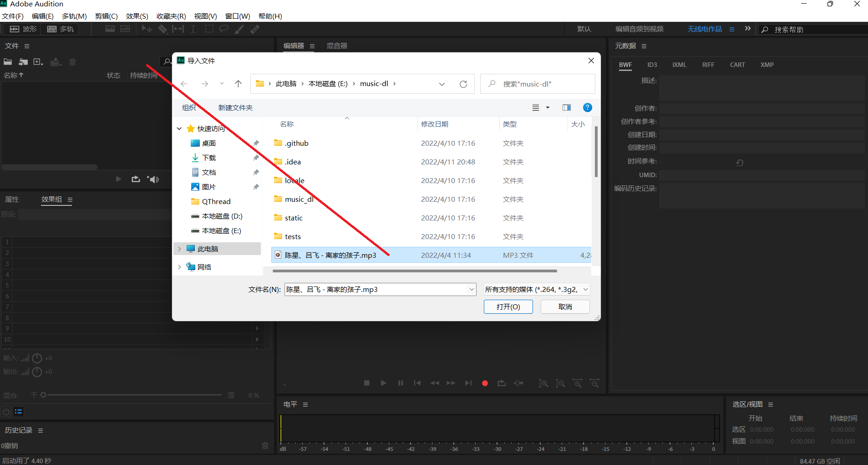Toggle loop playback in transport bar

502,383
